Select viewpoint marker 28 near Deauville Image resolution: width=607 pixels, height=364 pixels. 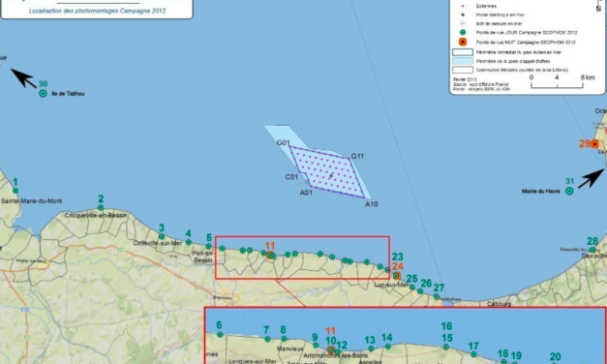click(592, 250)
